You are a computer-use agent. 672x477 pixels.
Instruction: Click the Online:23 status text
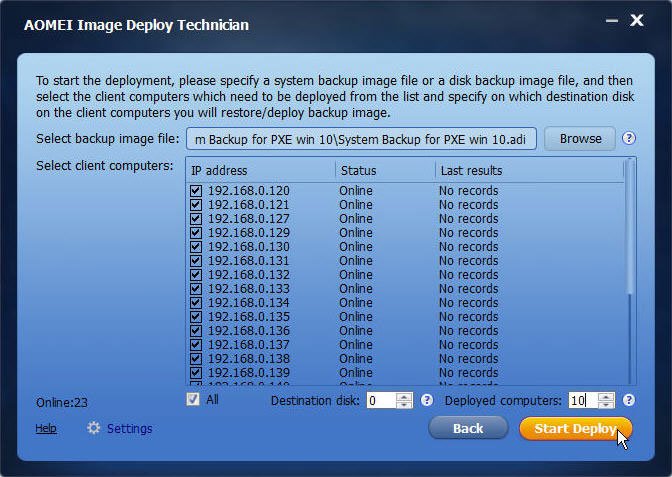62,402
